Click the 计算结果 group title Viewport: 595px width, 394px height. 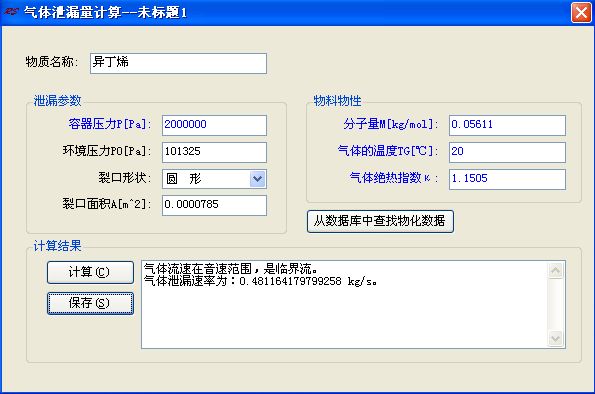[57, 246]
